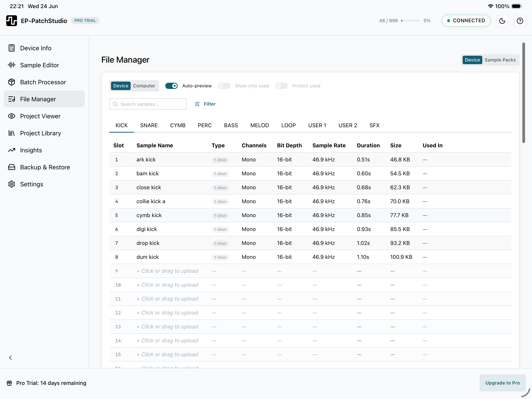Click the Batch Processor cube icon
The image size is (532, 399).
pos(12,82)
